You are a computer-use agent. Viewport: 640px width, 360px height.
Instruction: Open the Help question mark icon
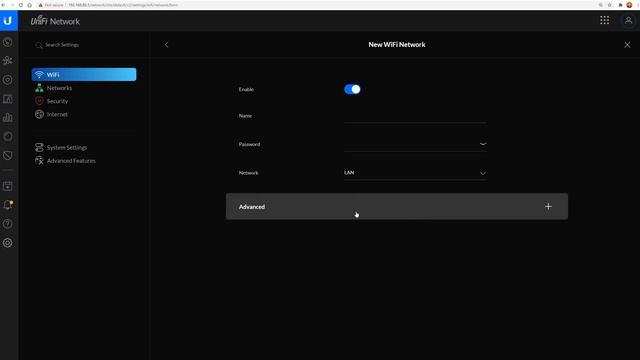(x=7, y=224)
